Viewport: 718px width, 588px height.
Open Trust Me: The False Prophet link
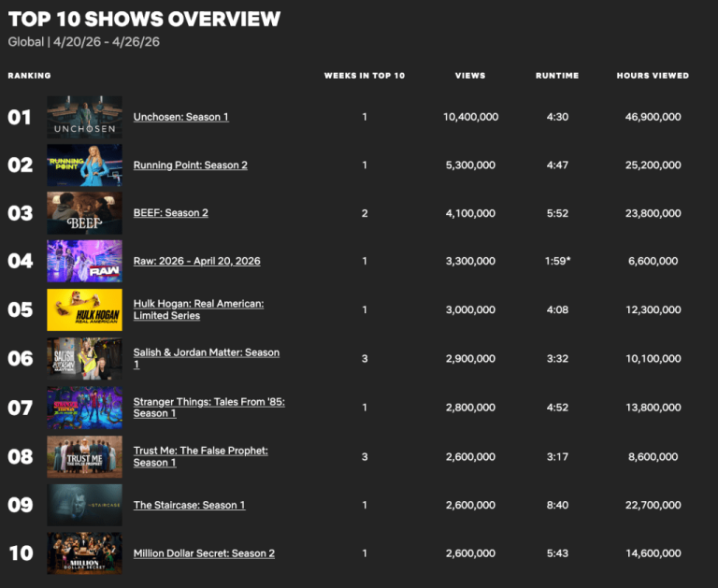tap(201, 456)
